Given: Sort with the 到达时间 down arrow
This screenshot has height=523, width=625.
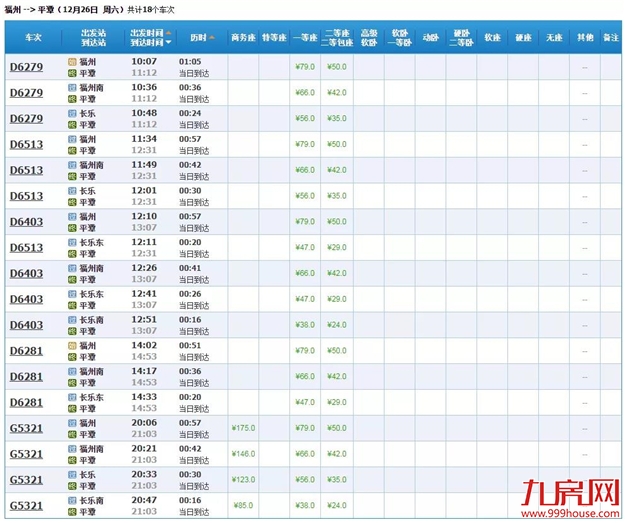Looking at the screenshot, I should [x=168, y=42].
